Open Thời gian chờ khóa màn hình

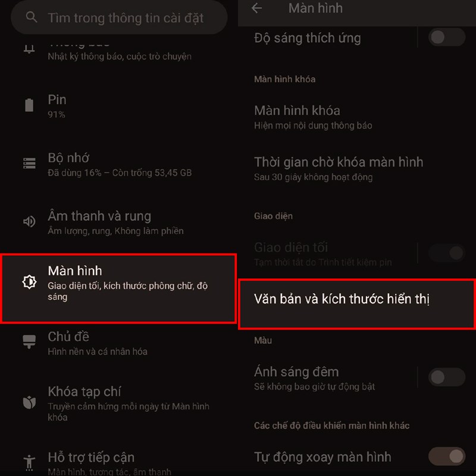tap(356, 169)
